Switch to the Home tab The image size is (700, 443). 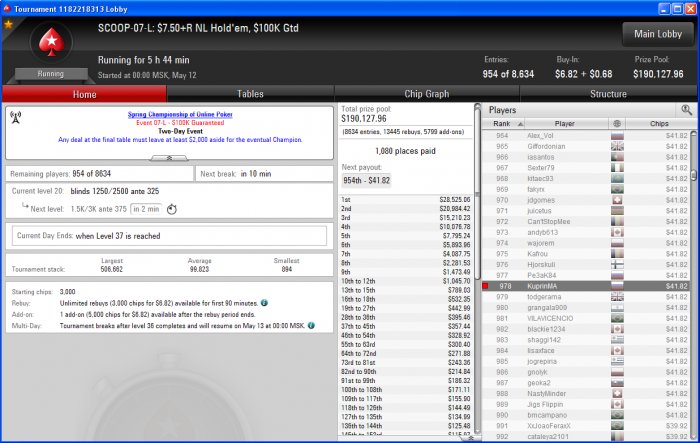84,94
